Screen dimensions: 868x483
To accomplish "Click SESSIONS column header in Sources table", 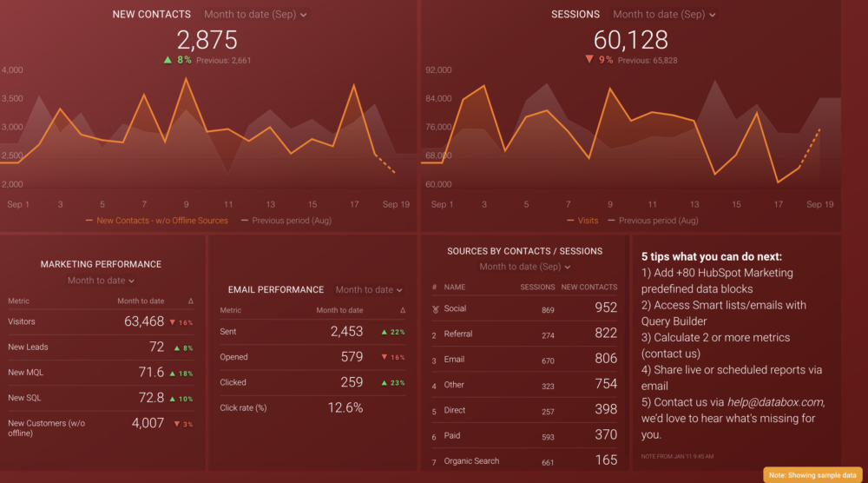I will [x=536, y=287].
